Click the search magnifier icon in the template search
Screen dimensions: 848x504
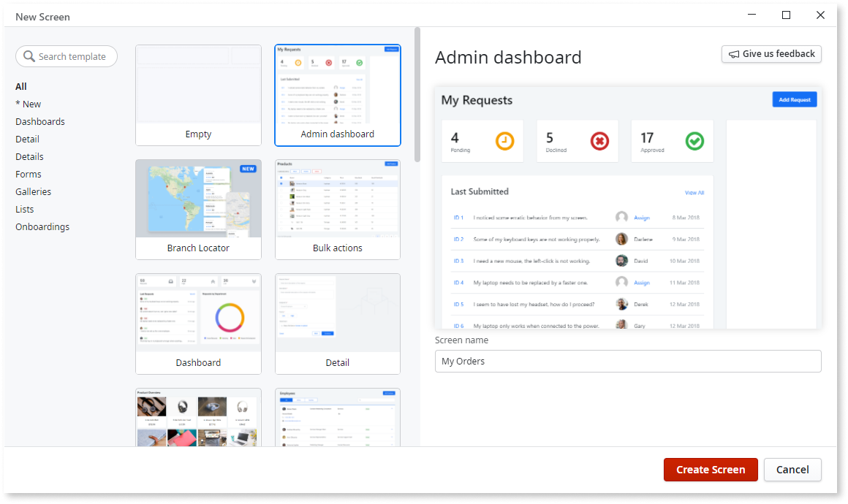point(29,56)
